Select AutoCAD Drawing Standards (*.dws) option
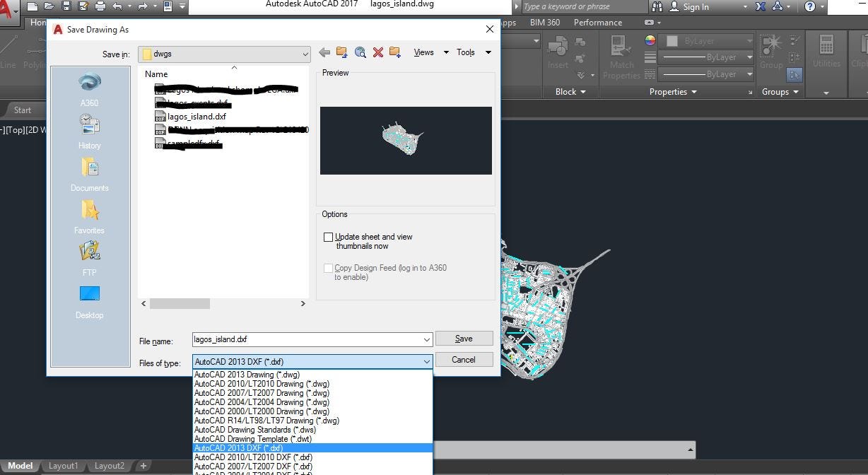 point(312,430)
